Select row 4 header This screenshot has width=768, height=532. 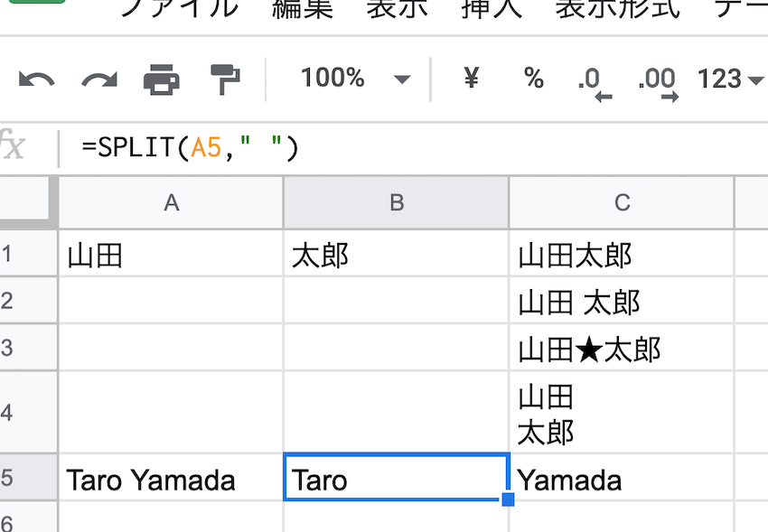[x=9, y=413]
